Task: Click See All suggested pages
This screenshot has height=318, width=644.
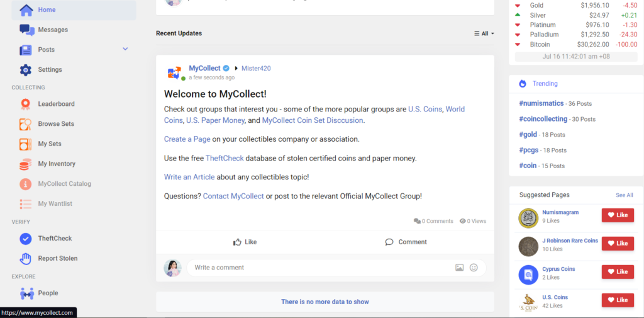Action: [625, 195]
